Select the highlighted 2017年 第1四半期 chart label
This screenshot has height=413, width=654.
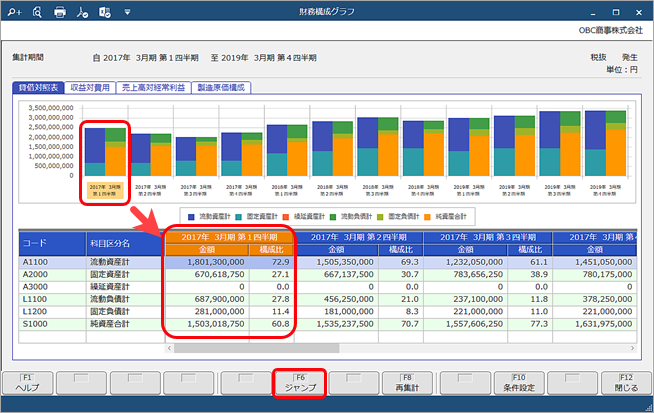point(105,190)
